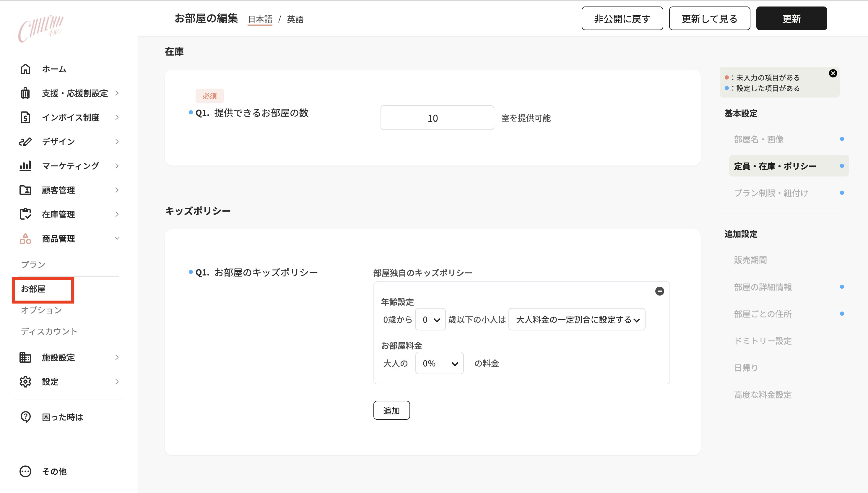Open the 困った時は help icon
868x493 pixels.
pos(25,417)
